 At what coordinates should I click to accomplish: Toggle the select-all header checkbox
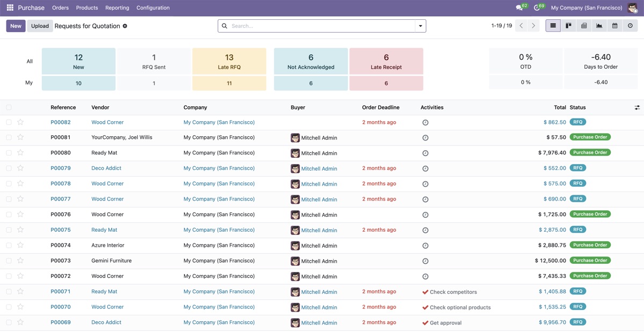(9, 107)
